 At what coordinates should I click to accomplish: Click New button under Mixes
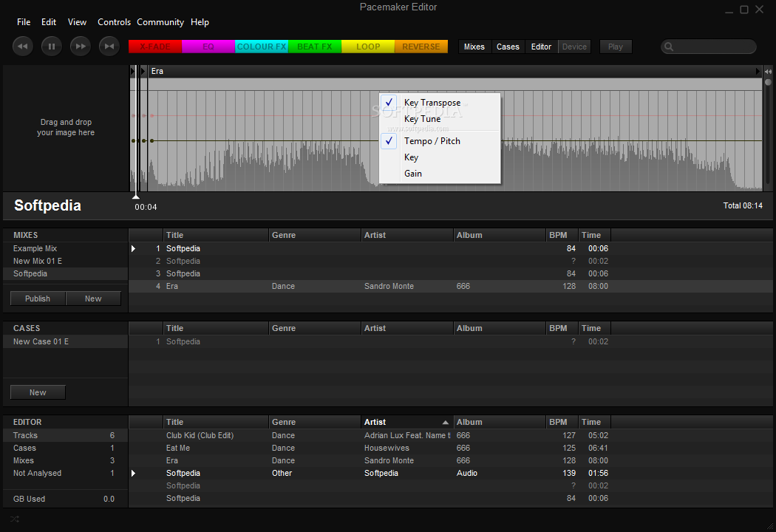[93, 299]
